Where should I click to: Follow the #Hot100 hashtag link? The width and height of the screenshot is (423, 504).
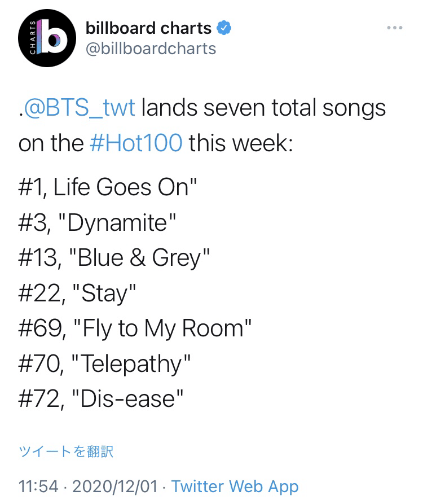[136, 143]
